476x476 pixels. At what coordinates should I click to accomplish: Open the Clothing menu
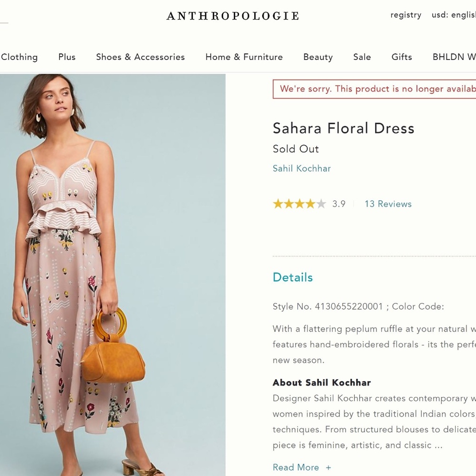(20, 57)
